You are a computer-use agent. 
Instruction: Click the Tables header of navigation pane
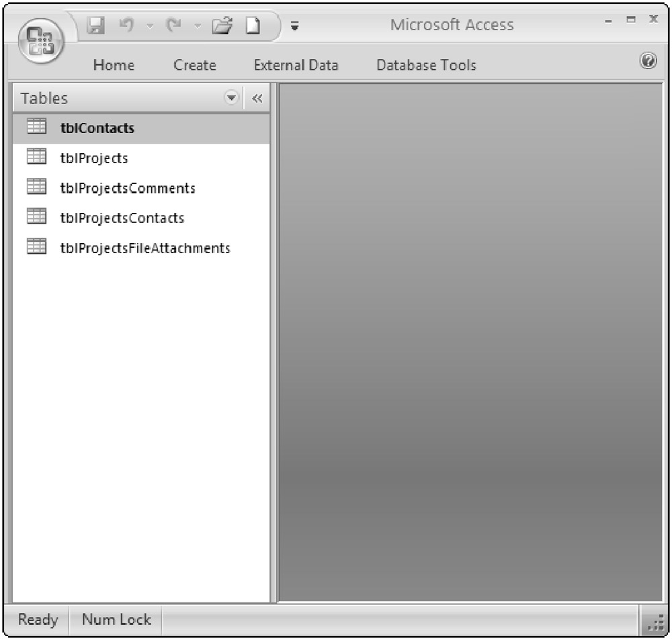click(44, 98)
